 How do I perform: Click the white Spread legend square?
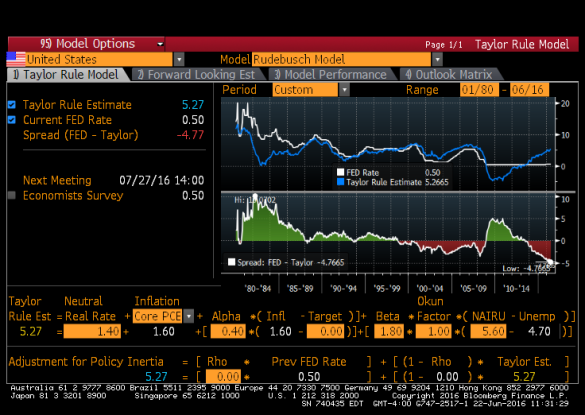(x=231, y=262)
